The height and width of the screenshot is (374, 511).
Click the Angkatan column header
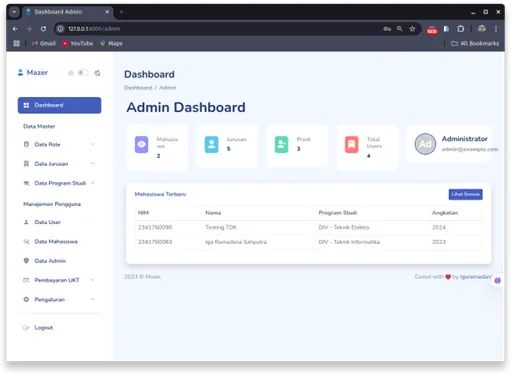pyautogui.click(x=445, y=213)
